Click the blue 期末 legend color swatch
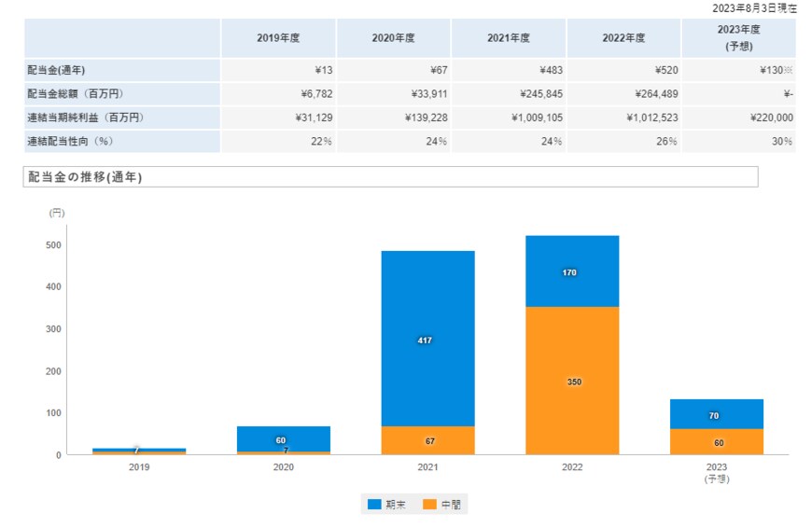 coord(374,505)
